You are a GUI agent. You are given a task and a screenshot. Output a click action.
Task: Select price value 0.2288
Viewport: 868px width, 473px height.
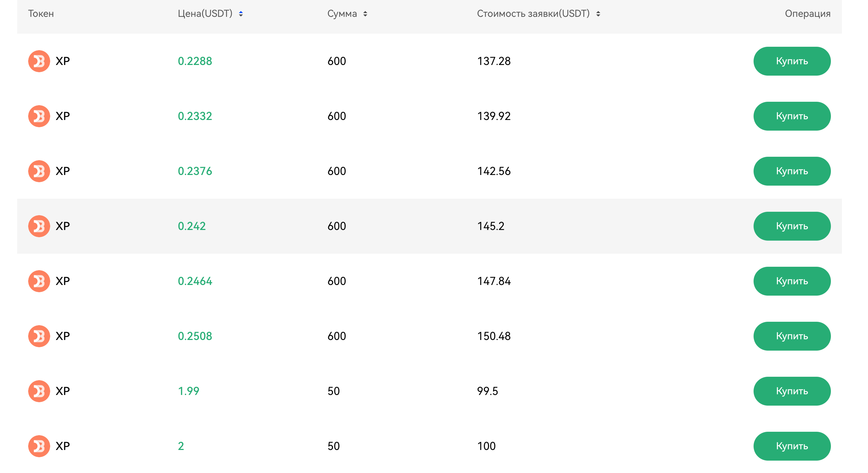195,61
